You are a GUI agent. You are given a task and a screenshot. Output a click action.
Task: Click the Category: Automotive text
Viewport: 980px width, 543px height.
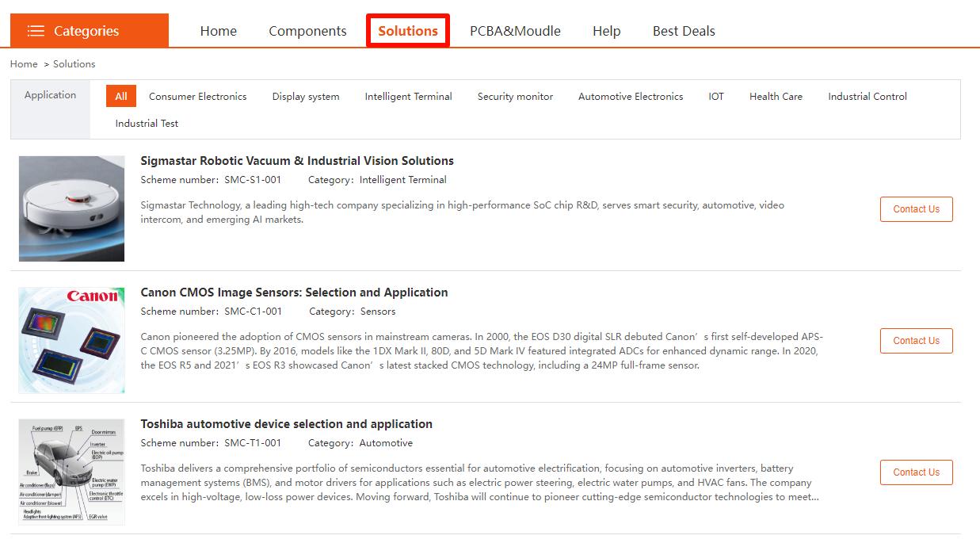(360, 443)
